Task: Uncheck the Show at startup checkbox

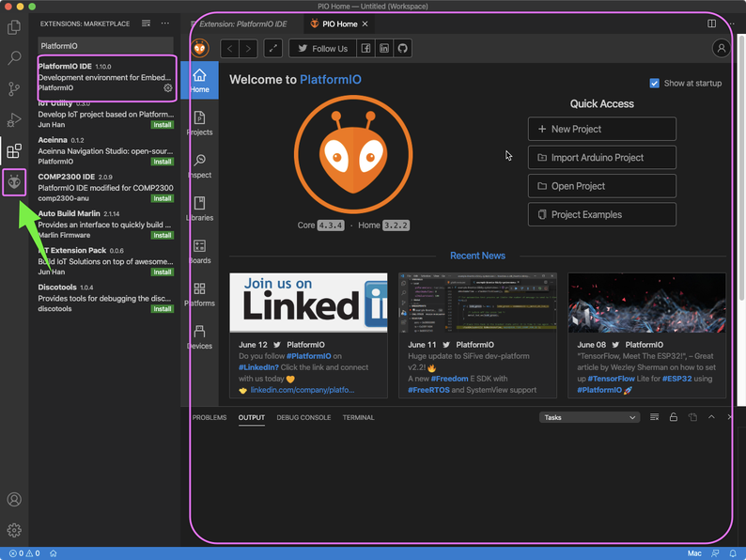Action: point(655,83)
